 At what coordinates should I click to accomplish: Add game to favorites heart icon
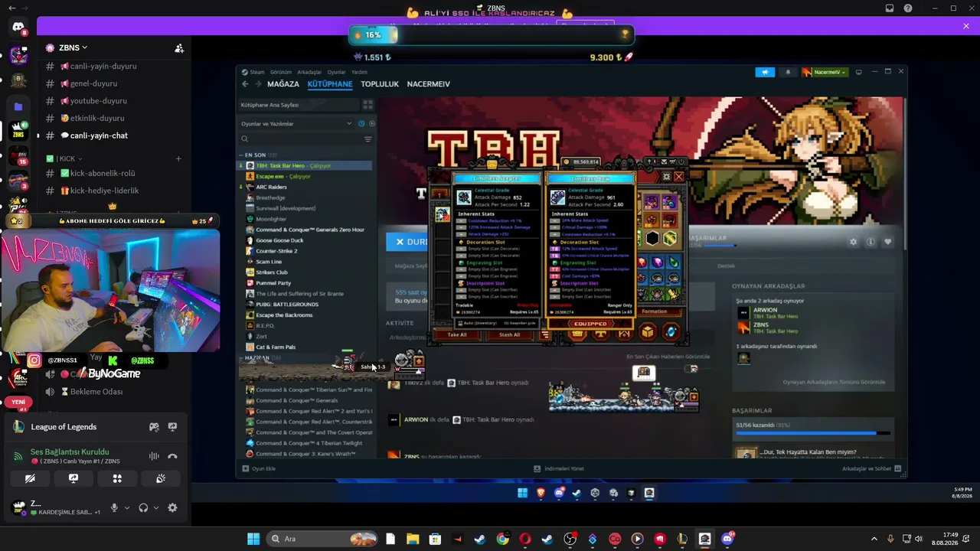pos(887,242)
